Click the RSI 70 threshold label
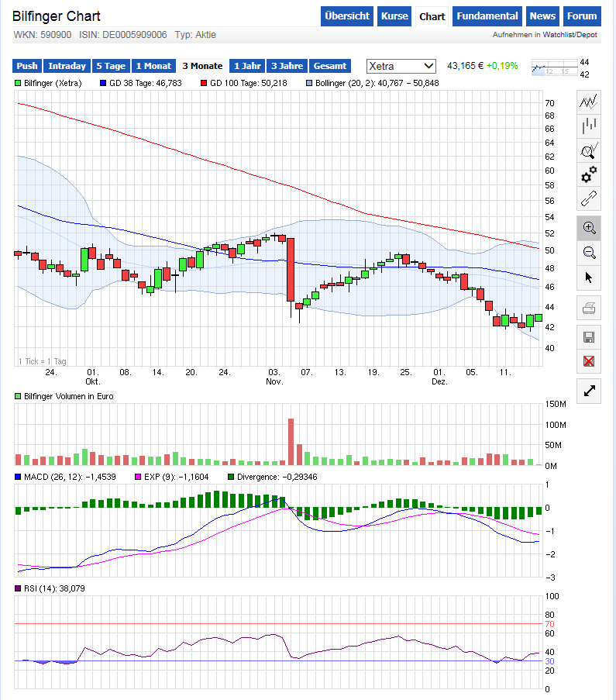616x700 pixels. tap(550, 624)
